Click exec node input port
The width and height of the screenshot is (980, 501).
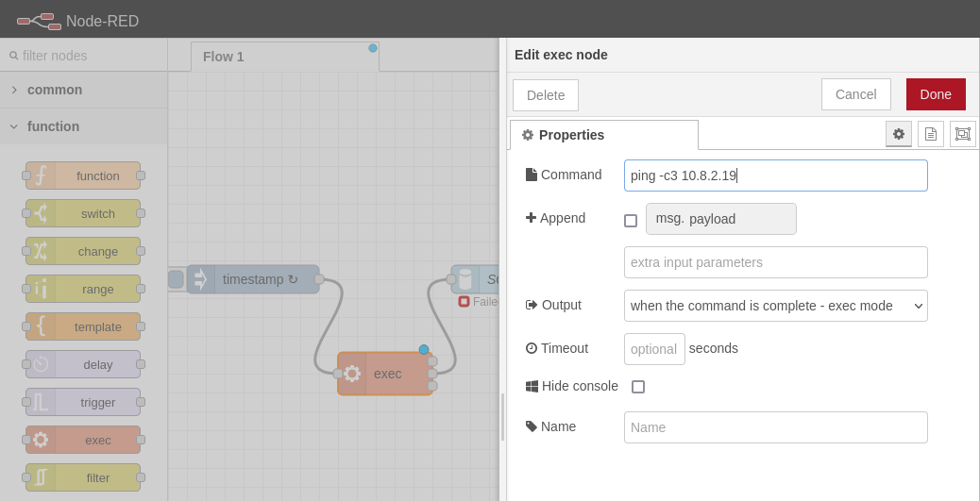337,374
